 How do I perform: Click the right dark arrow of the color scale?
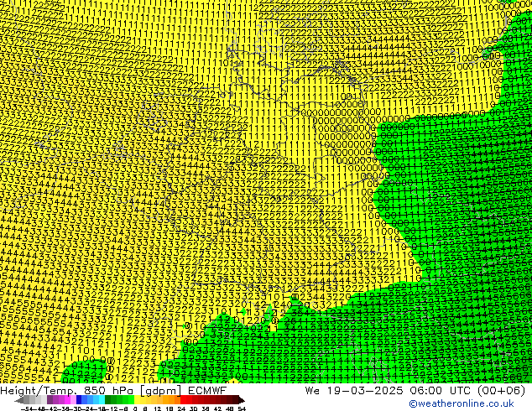242,400
